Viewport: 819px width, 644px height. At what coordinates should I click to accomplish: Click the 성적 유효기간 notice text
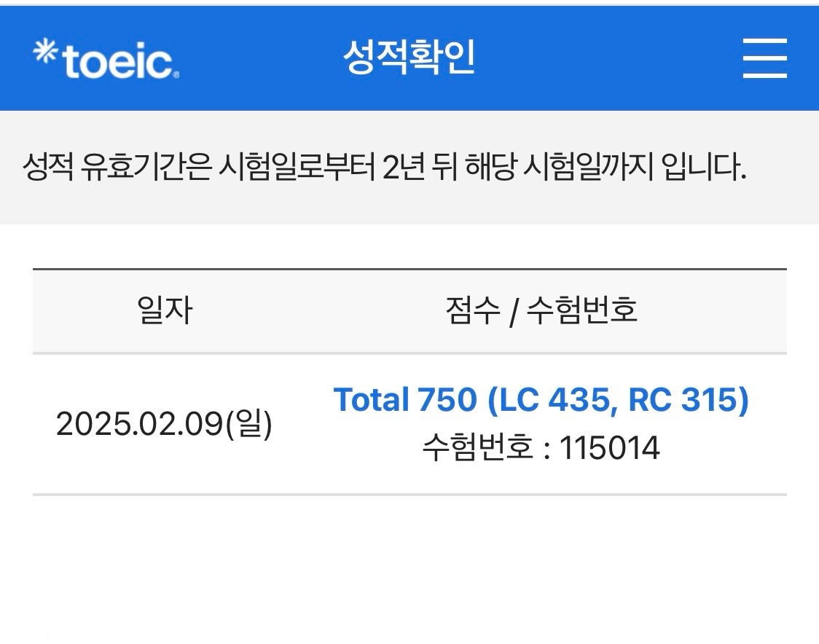[385, 167]
